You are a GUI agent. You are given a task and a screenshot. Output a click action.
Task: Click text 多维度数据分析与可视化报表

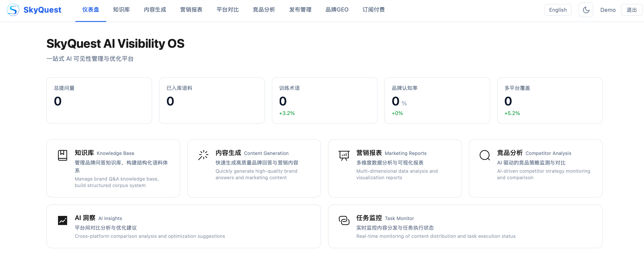click(x=390, y=163)
